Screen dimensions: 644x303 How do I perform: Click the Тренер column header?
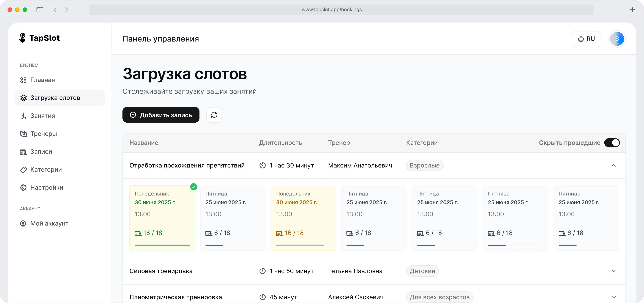pos(339,143)
